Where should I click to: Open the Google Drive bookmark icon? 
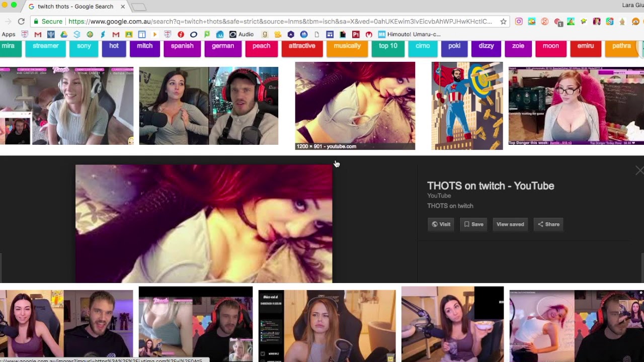pos(64,34)
